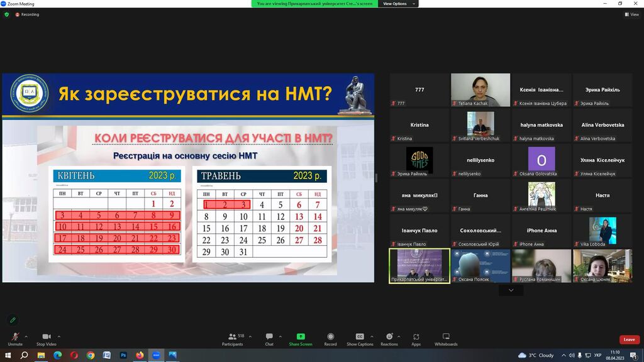The height and width of the screenshot is (362, 644).
Task: Click the green encryption shield icon
Action: (6, 14)
